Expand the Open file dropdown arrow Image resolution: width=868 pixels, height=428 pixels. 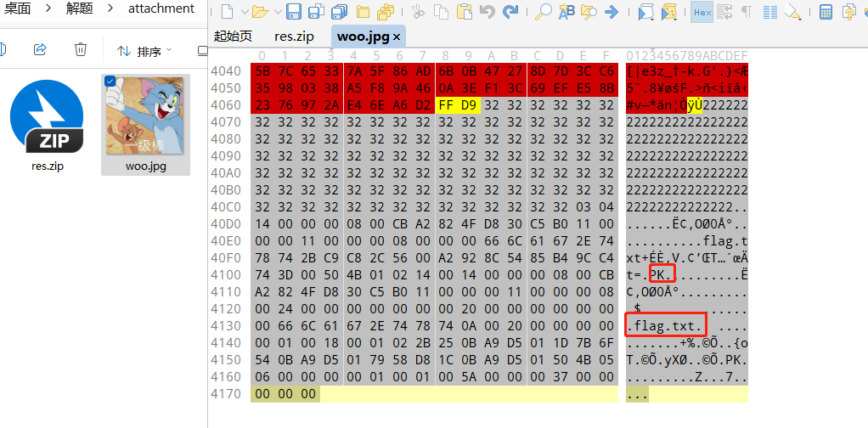(278, 12)
